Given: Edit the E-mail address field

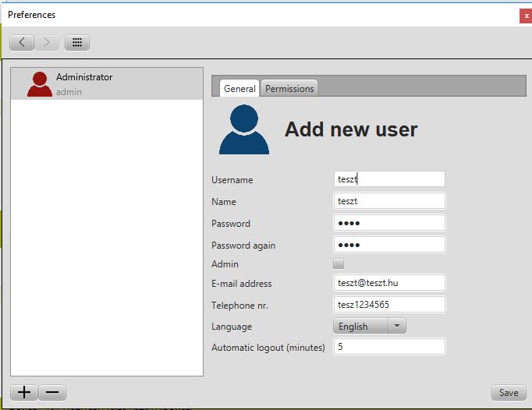Looking at the screenshot, I should tap(389, 283).
